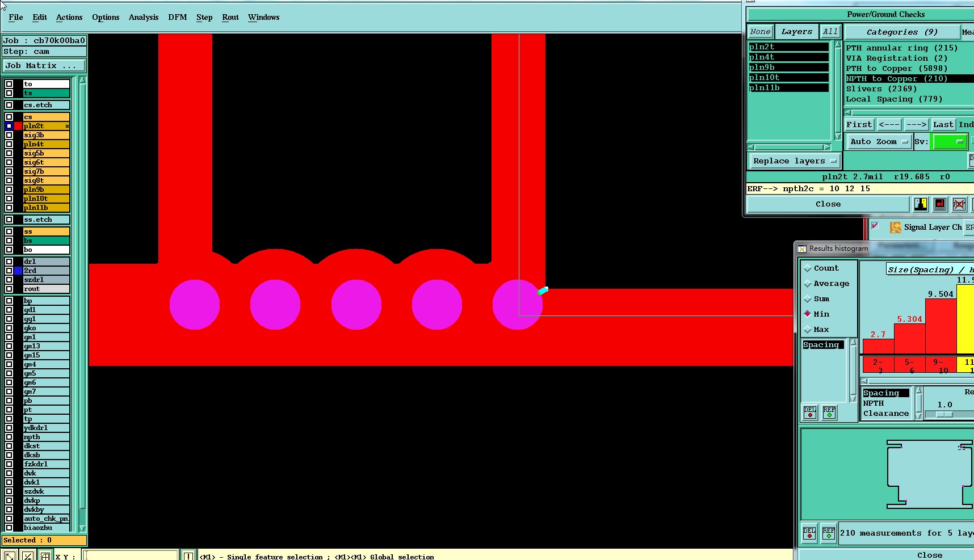
Task: Click the board outline thumbnail preview
Action: click(x=929, y=474)
